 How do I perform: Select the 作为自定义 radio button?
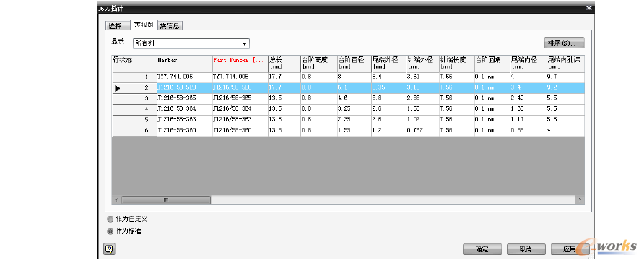(110, 219)
